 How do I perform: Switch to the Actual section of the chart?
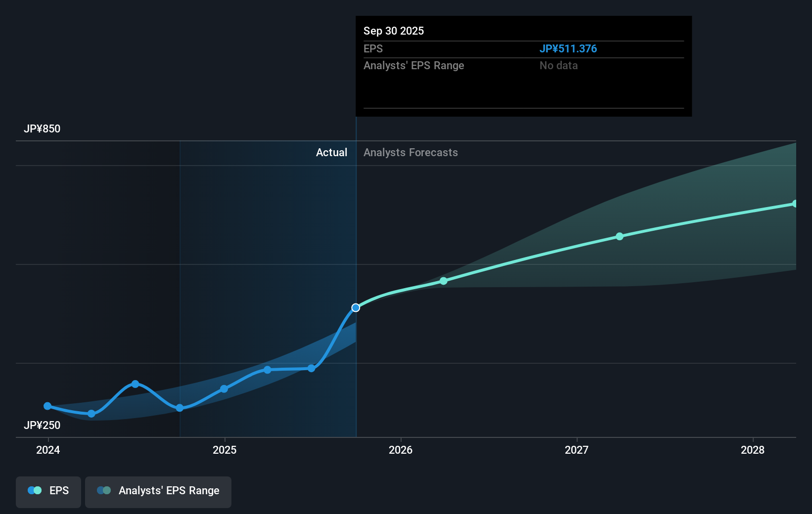[331, 152]
